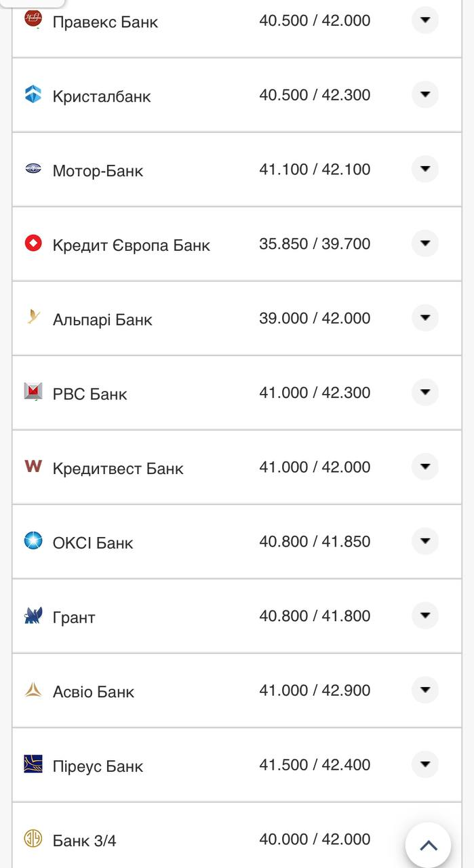
Task: Expand the Грант row dropdown
Action: pyautogui.click(x=425, y=616)
